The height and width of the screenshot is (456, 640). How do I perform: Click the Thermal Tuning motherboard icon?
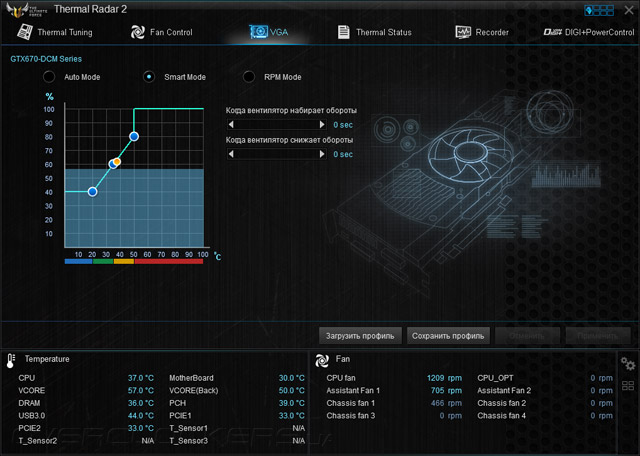(x=25, y=32)
